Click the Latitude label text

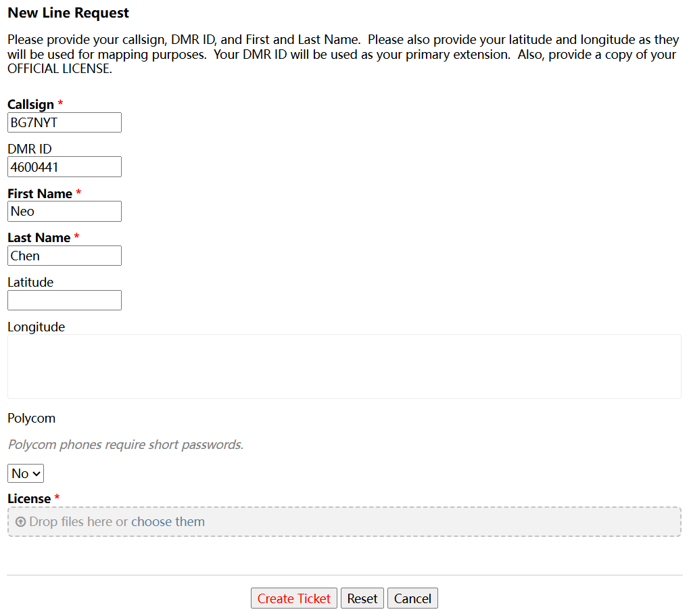pyautogui.click(x=30, y=283)
